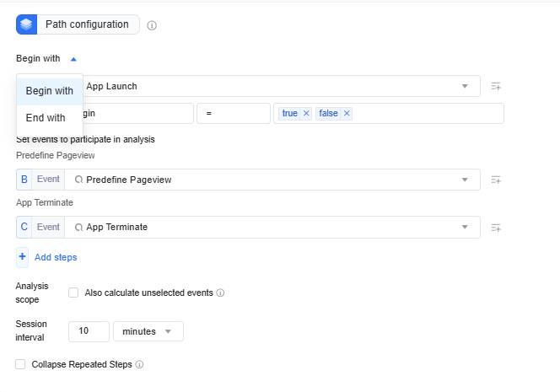The width and height of the screenshot is (560, 392).
Task: Open the minutes unit dropdown
Action: coord(148,331)
